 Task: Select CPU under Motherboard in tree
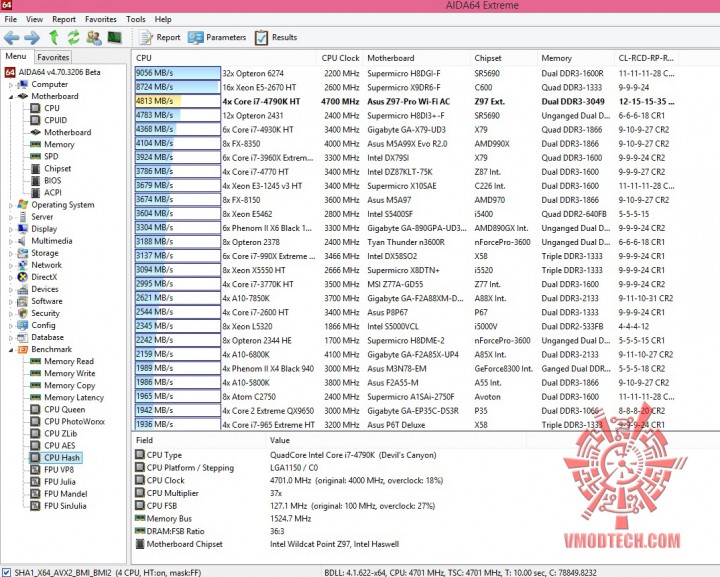tap(45, 108)
